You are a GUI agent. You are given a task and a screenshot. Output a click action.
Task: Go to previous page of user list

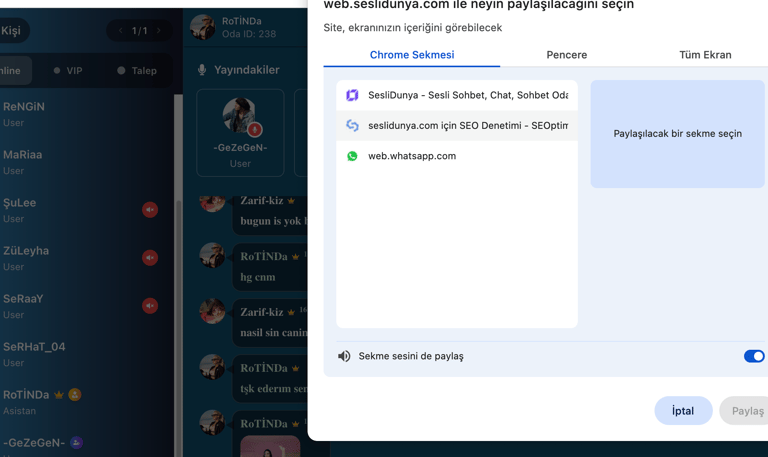[120, 31]
